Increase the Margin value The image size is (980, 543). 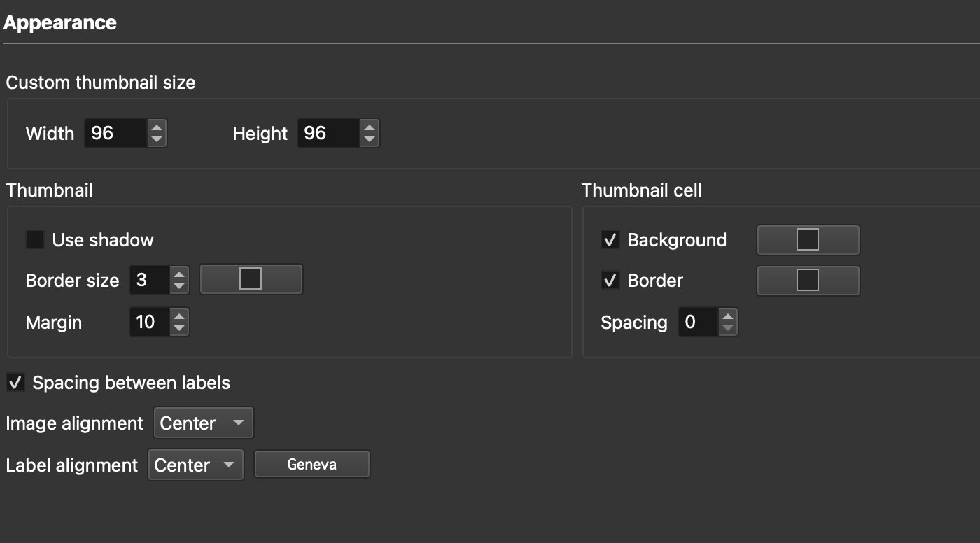point(179,316)
